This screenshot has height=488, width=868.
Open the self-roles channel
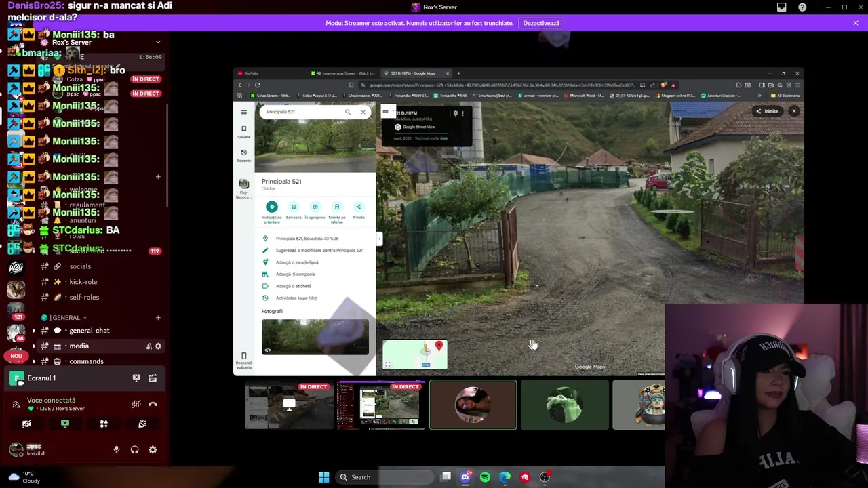pyautogui.click(x=84, y=298)
